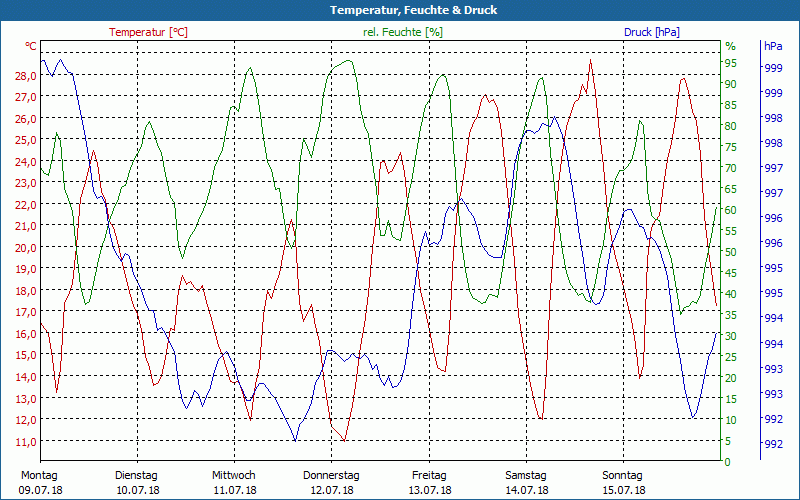Click green humidity axis value '10'
This screenshot has width=800, height=500.
point(731,420)
